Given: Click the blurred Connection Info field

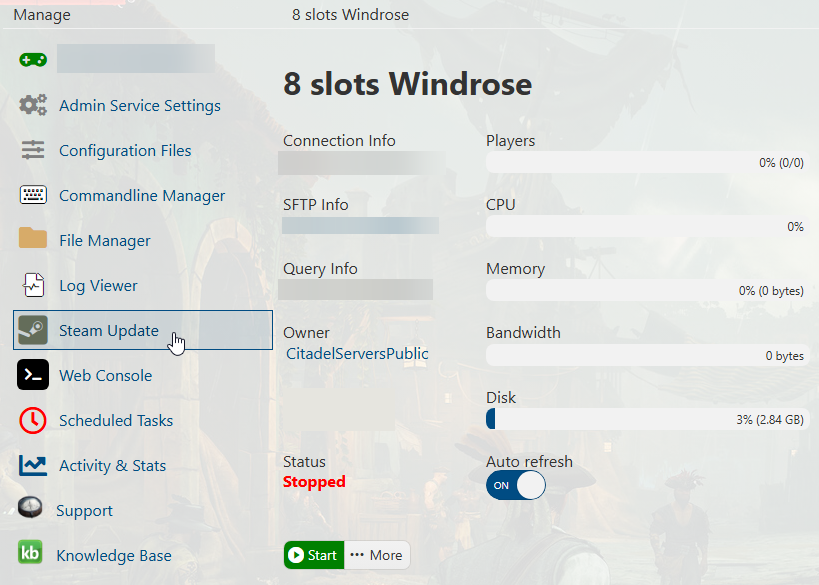Looking at the screenshot, I should click(361, 163).
